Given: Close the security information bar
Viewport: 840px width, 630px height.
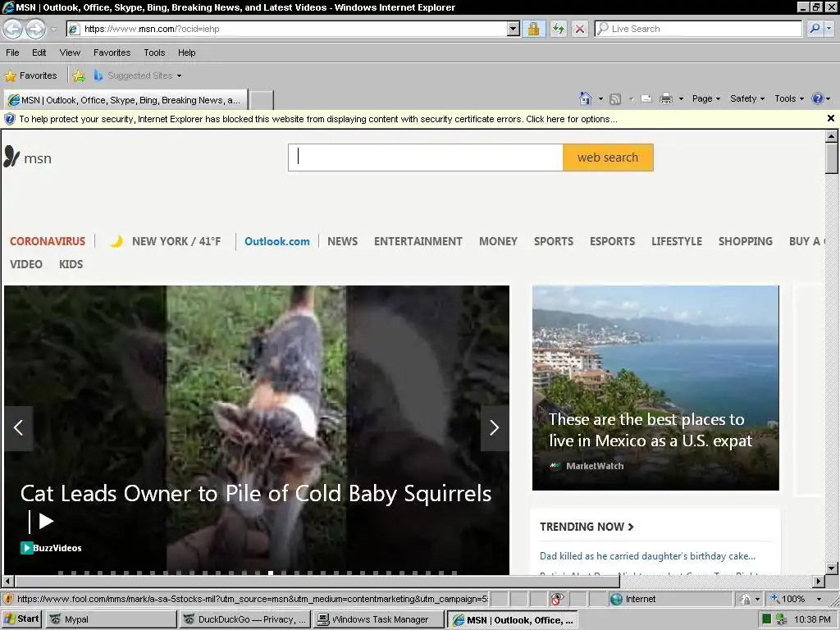Looking at the screenshot, I should (830, 118).
